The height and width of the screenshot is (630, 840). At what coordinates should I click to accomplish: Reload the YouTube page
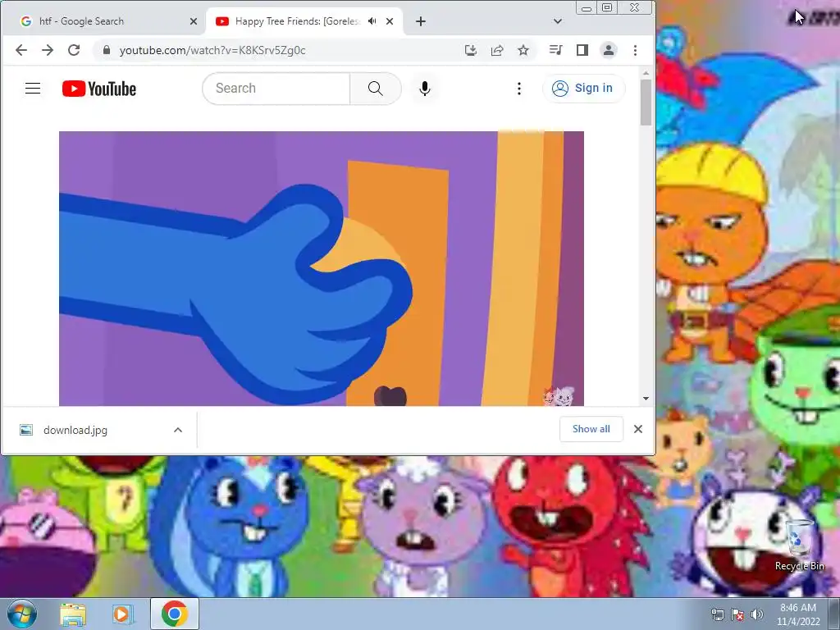point(74,50)
